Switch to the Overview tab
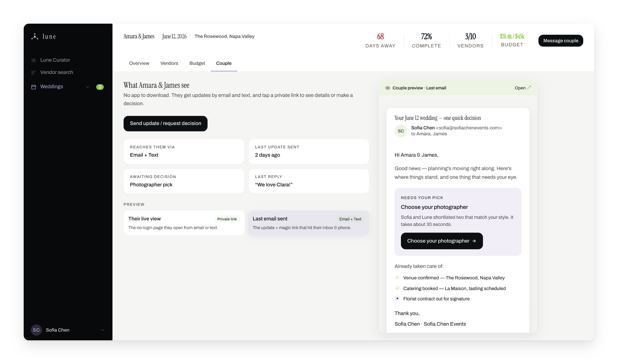 [x=139, y=63]
